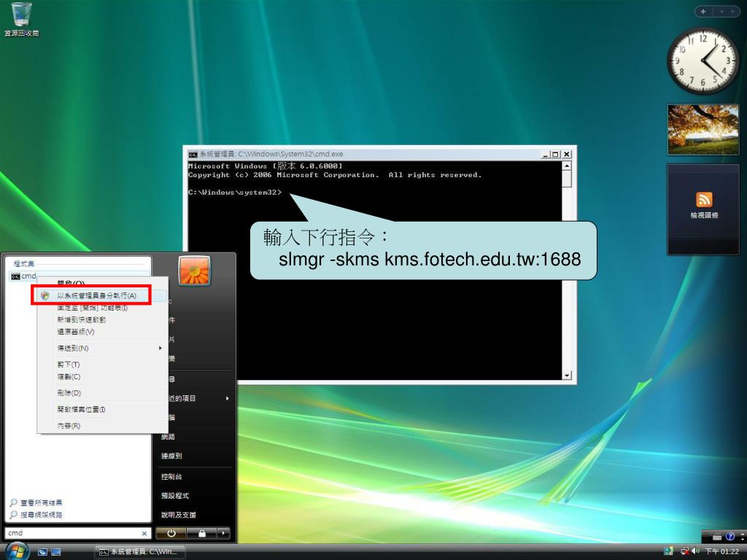The height and width of the screenshot is (560, 747).
Task: Choose 還原舊版(V) context entry
Action: (x=76, y=332)
